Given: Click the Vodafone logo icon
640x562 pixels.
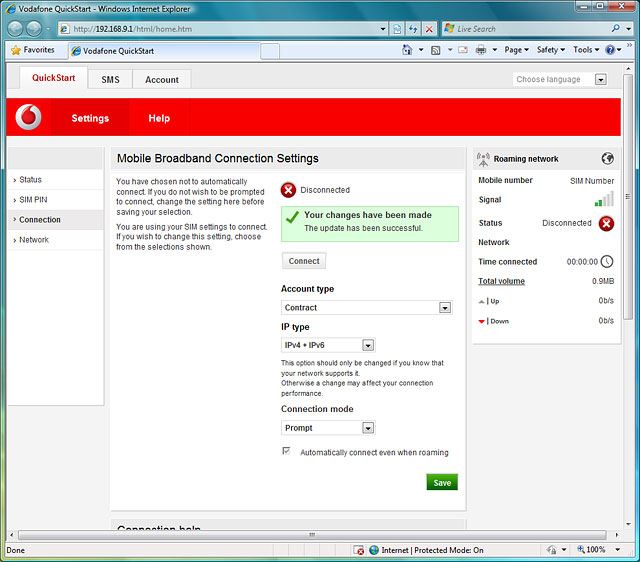Looking at the screenshot, I should [x=30, y=118].
